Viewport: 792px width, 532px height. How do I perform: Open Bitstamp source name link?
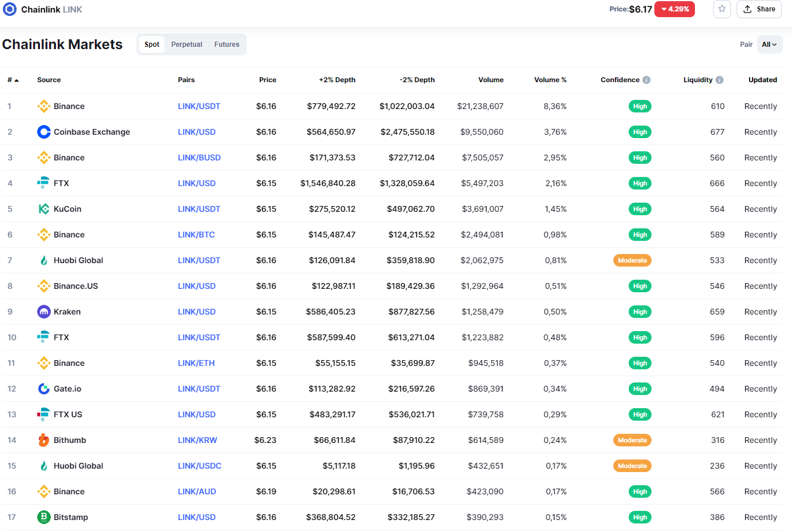(x=71, y=517)
